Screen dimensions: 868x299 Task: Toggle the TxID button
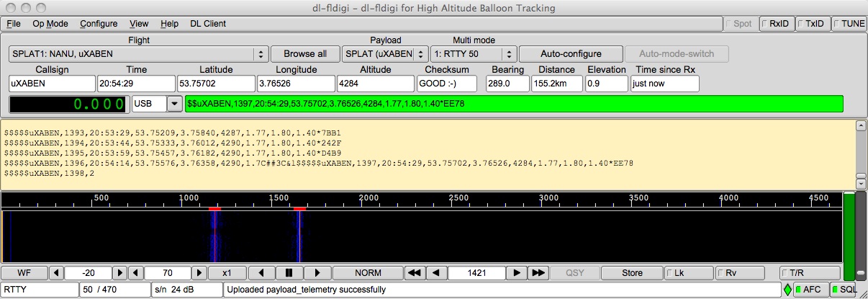point(813,24)
